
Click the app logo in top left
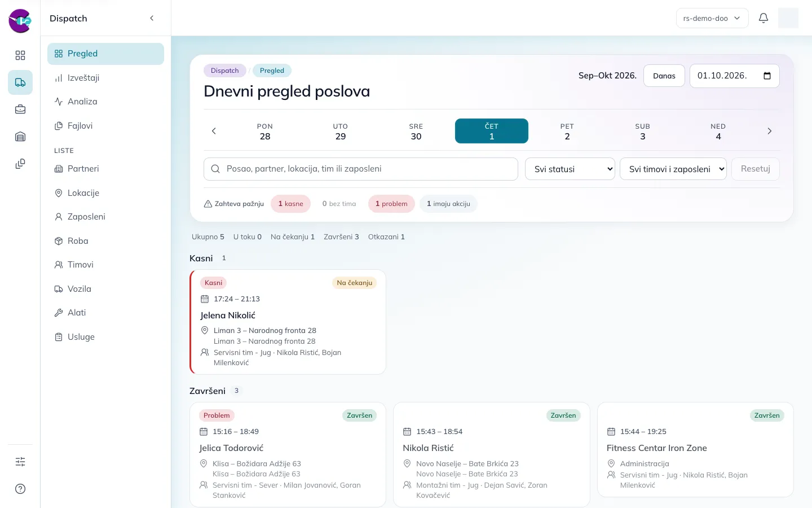coord(20,21)
